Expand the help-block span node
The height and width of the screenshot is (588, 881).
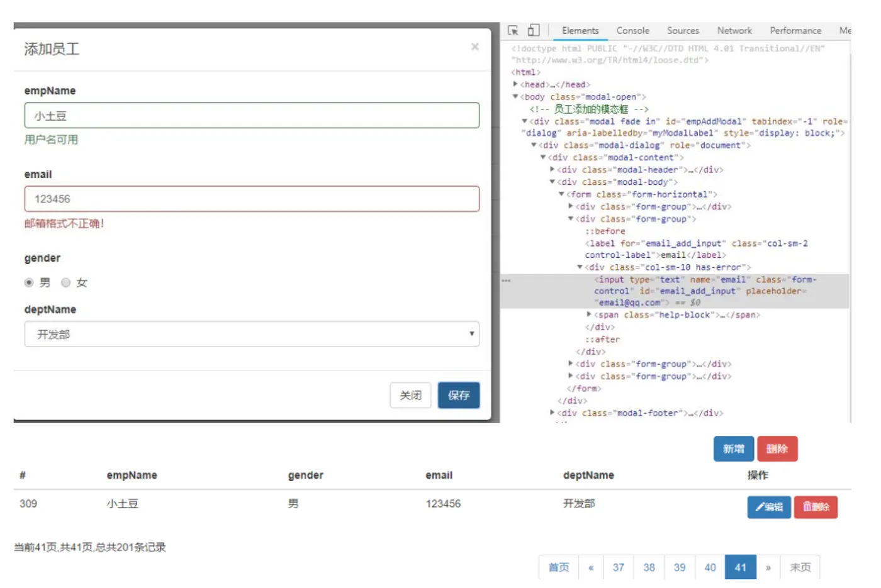coord(589,314)
